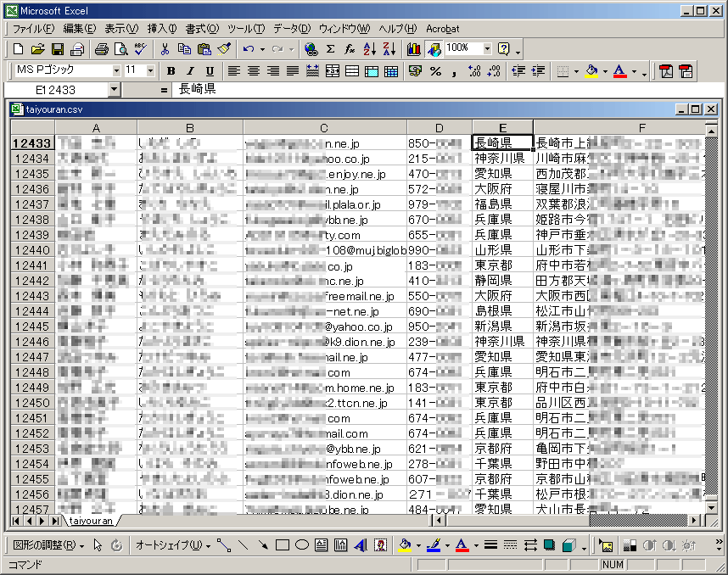
Task: Click the Save icon in the standard toolbar
Action: click(x=58, y=49)
